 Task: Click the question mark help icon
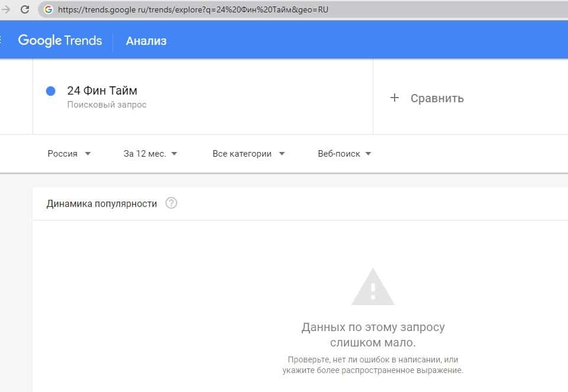pos(171,203)
